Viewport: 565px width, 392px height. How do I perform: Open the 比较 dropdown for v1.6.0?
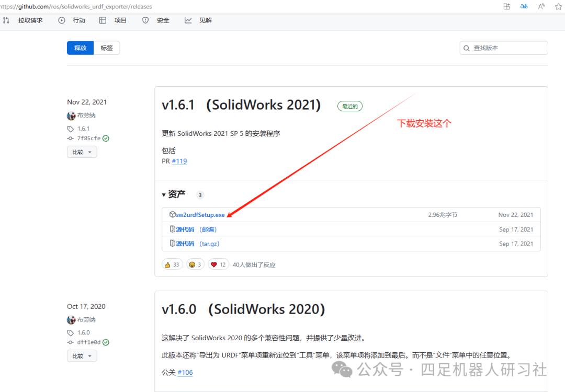[x=82, y=356]
